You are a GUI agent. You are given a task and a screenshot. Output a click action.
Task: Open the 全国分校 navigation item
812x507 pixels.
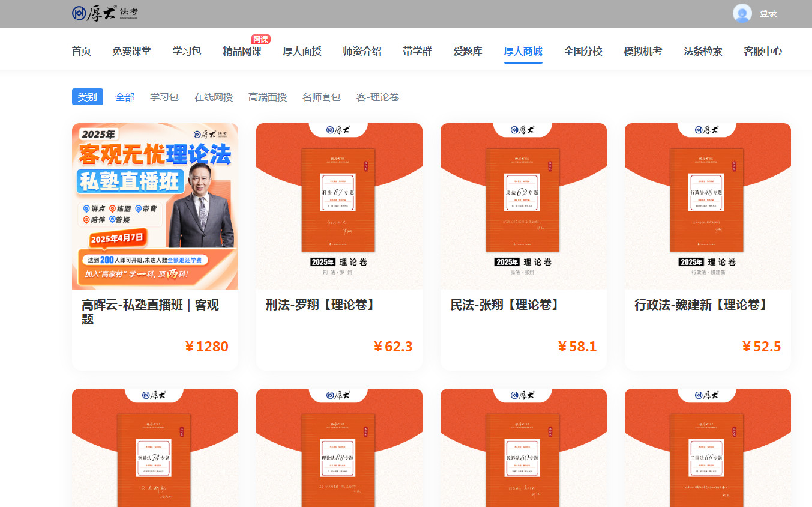coord(583,51)
